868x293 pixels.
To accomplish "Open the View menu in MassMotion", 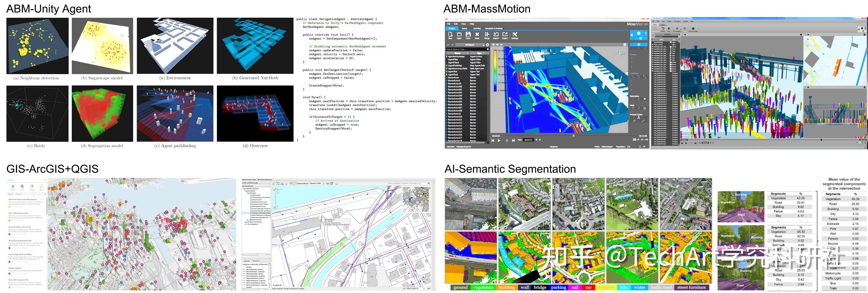I will pos(464,24).
